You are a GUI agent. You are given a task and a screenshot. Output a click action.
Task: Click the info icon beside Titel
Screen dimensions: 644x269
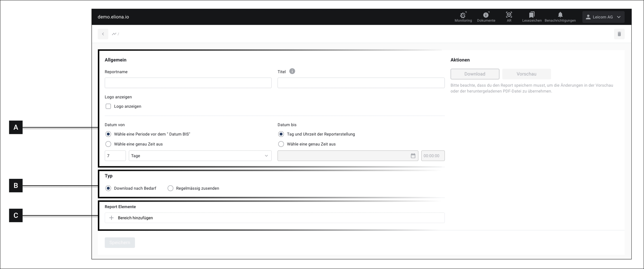pyautogui.click(x=292, y=71)
